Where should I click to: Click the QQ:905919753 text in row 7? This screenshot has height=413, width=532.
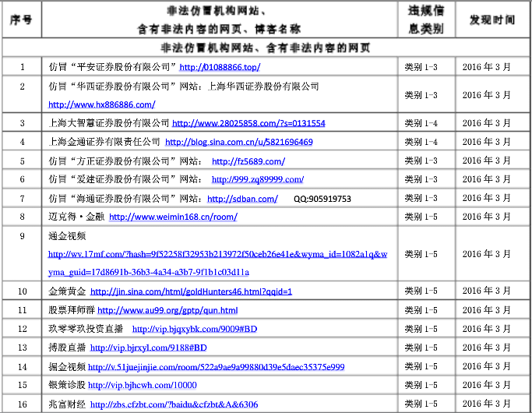pos(322,199)
